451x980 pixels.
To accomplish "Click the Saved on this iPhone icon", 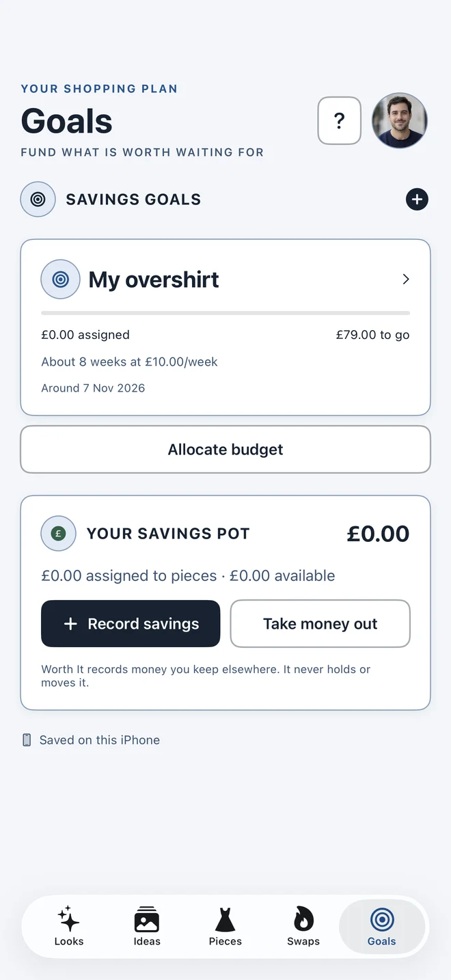I will (x=27, y=740).
